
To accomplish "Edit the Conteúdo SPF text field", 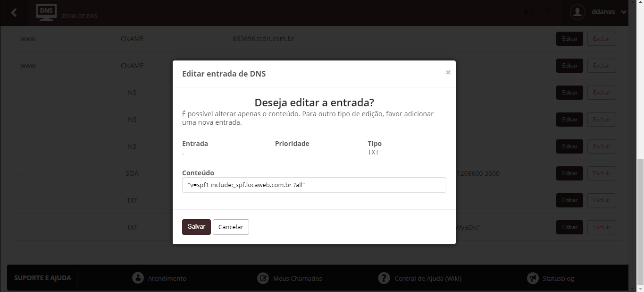I will pyautogui.click(x=314, y=185).
